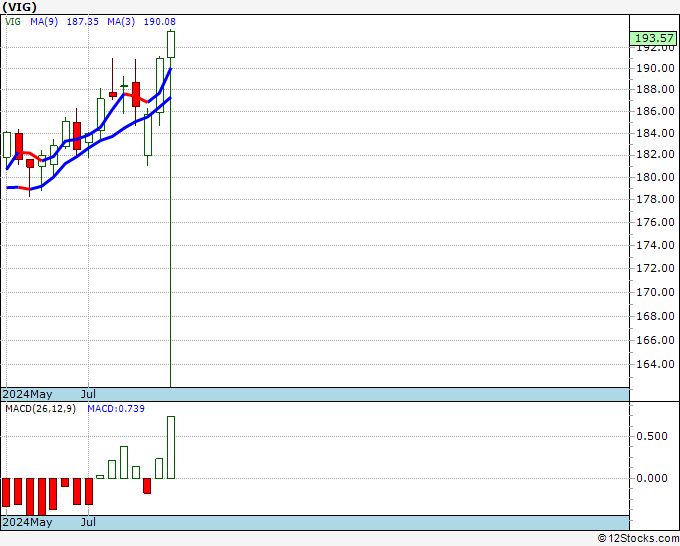
Task: Click the 190.00 price axis label
Action: 655,68
